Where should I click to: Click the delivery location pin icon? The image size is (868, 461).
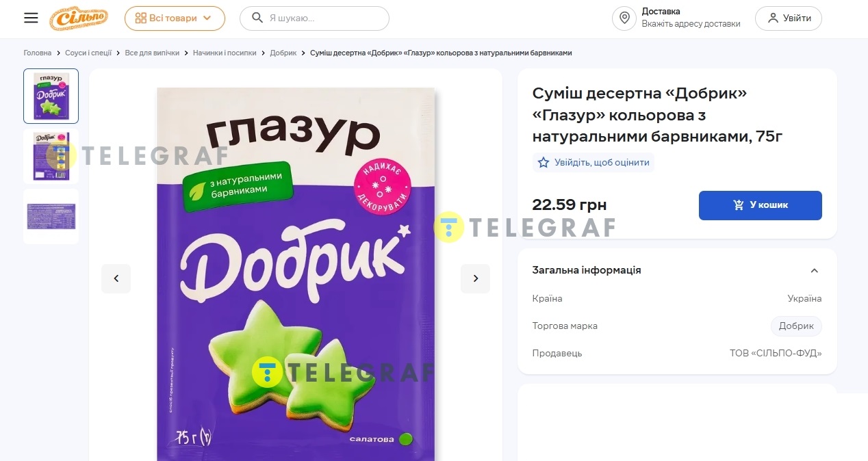(x=624, y=18)
